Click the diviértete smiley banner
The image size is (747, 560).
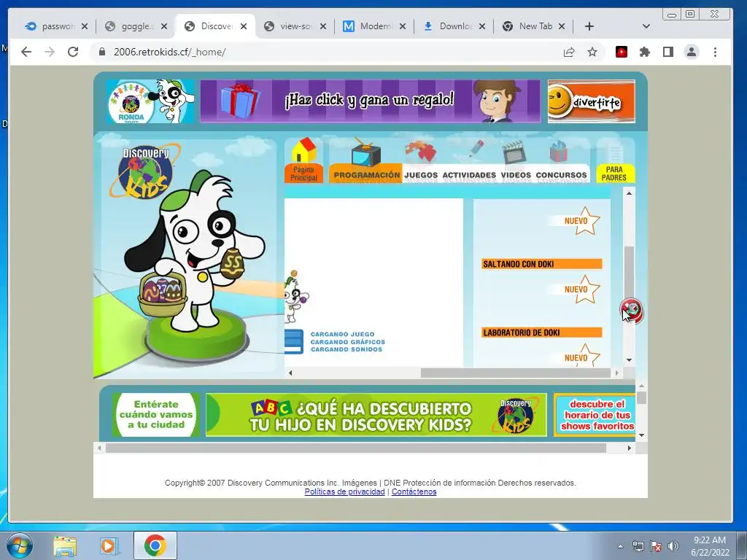tap(591, 101)
